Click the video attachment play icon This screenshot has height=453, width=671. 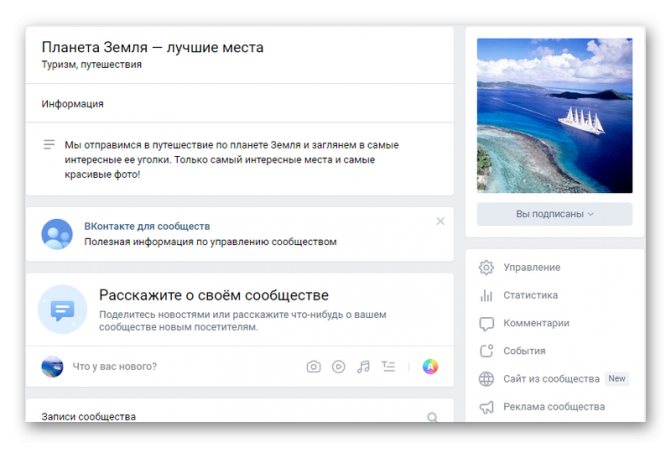pyautogui.click(x=339, y=367)
